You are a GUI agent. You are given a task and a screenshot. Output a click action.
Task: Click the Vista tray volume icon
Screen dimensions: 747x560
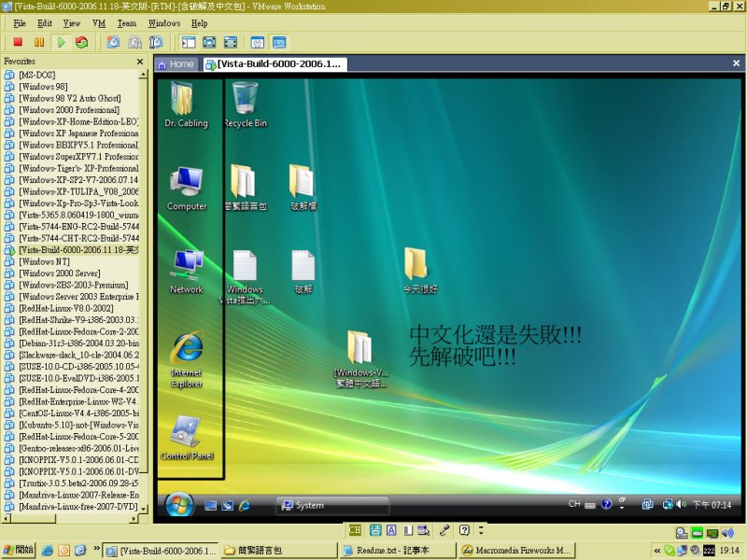[x=681, y=504]
